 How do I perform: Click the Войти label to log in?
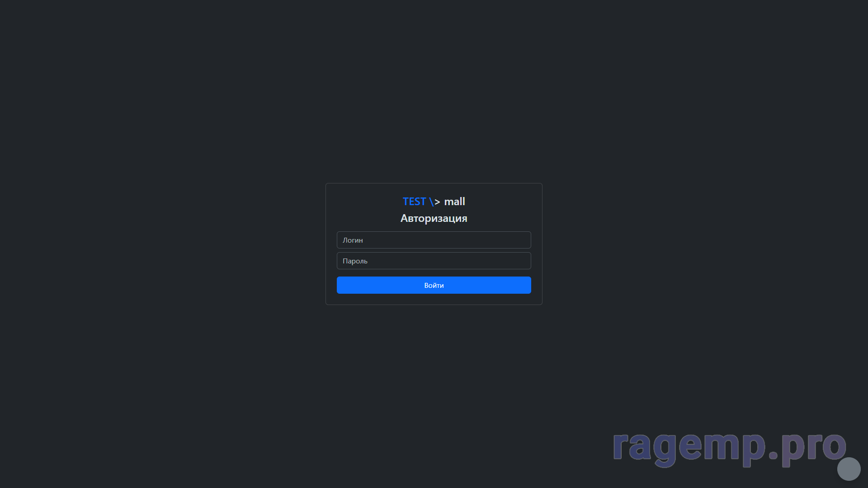[x=434, y=286]
